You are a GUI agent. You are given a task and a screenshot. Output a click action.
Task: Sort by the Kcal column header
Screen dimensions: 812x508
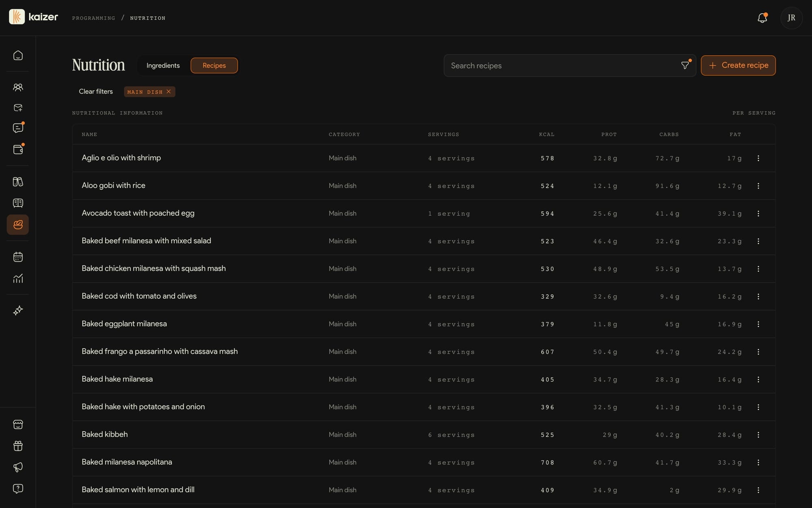[546, 134]
